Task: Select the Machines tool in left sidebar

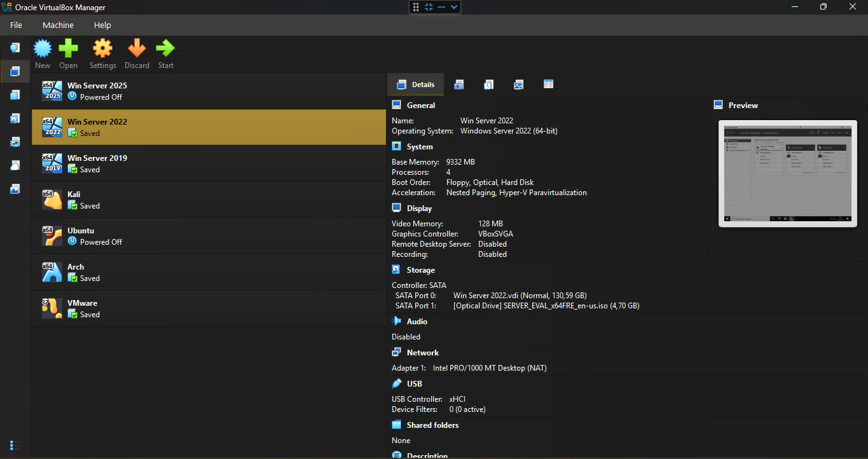Action: click(15, 71)
